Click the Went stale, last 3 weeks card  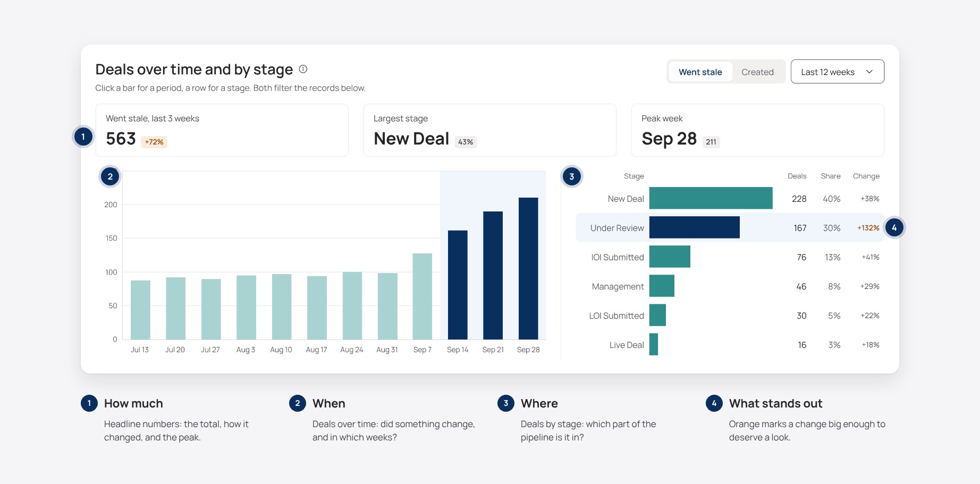tap(222, 130)
